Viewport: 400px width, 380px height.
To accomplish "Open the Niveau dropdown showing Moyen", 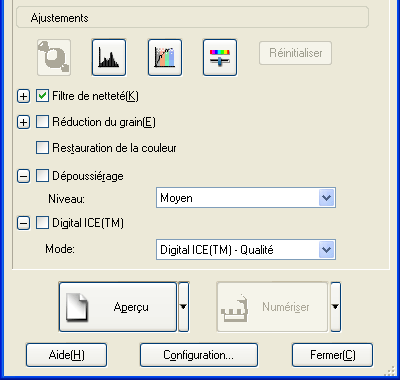I will tap(246, 198).
